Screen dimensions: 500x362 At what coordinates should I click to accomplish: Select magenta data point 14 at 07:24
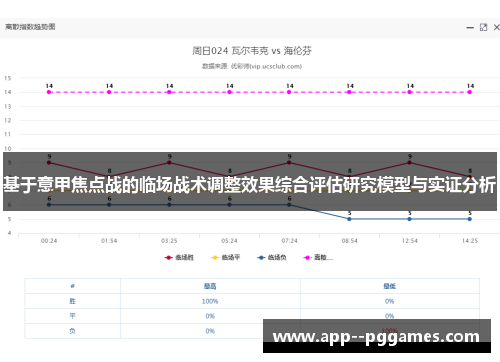pos(289,92)
